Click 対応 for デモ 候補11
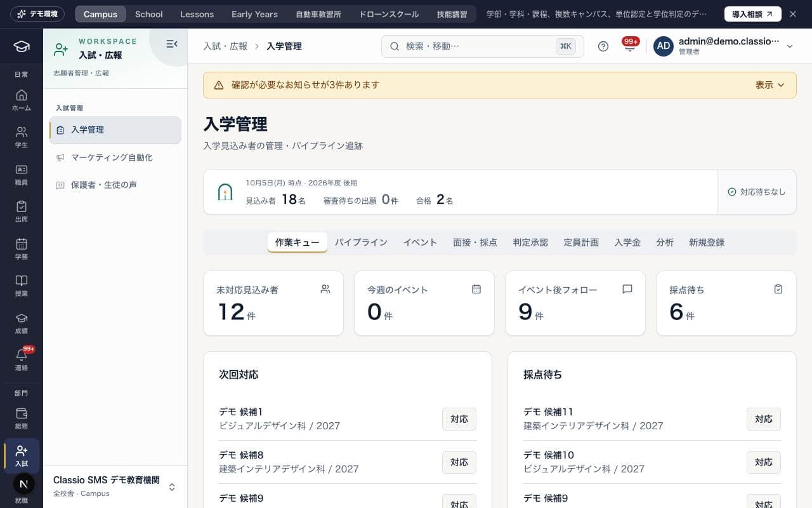This screenshot has width=812, height=508. [764, 419]
